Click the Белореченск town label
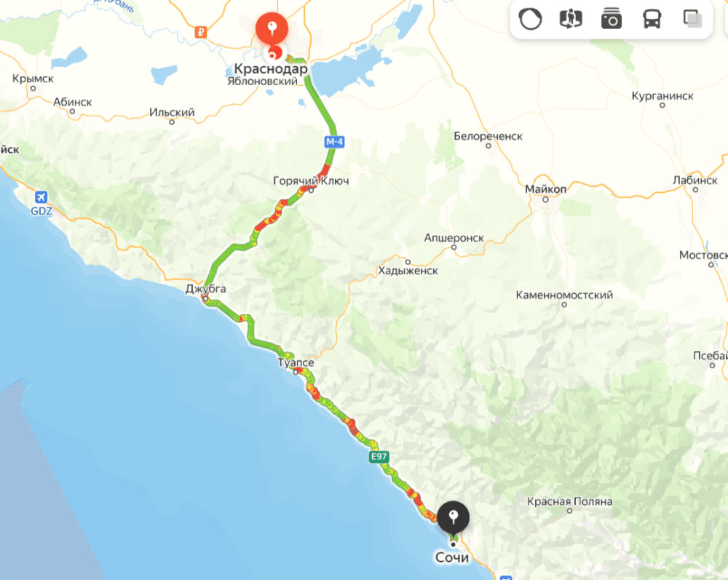The width and height of the screenshot is (728, 580). coord(488,136)
